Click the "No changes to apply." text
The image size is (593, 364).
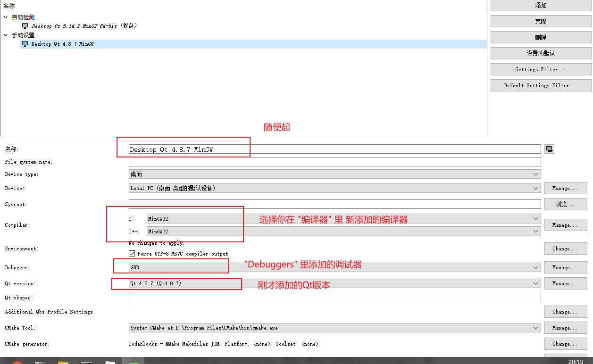[x=156, y=243]
